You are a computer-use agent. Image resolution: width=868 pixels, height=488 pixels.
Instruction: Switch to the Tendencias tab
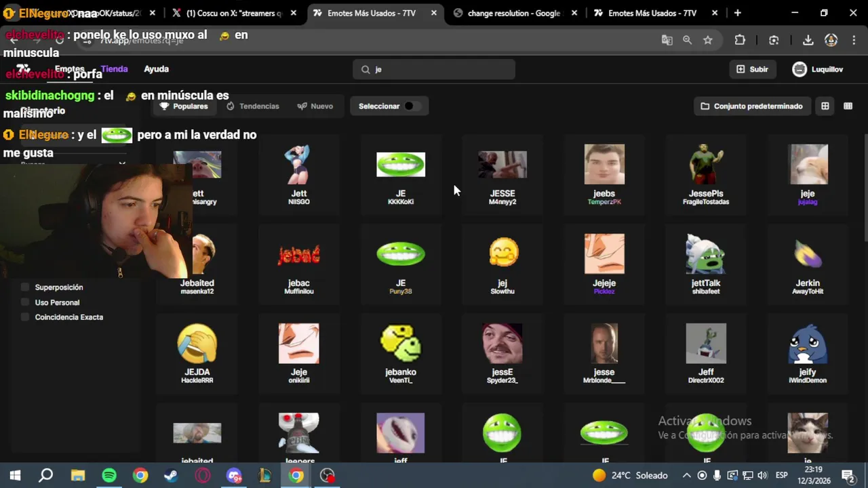[253, 106]
